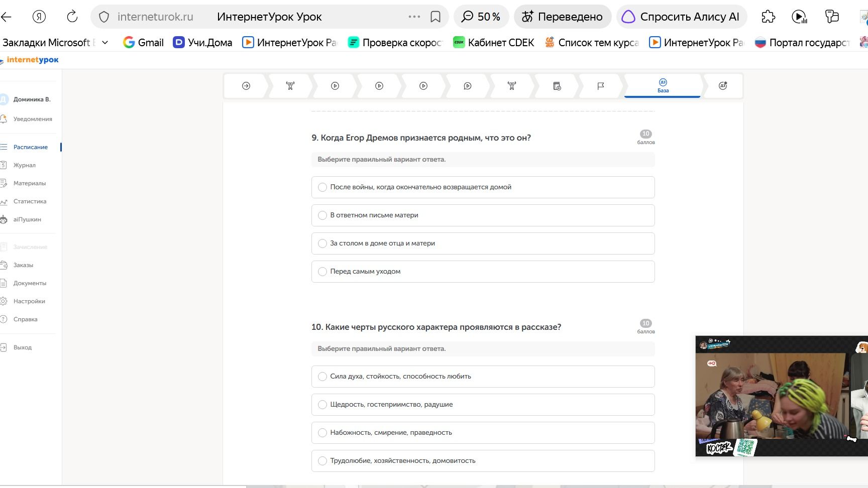
Task: Click the Спросить Алису AI button
Action: click(x=682, y=17)
